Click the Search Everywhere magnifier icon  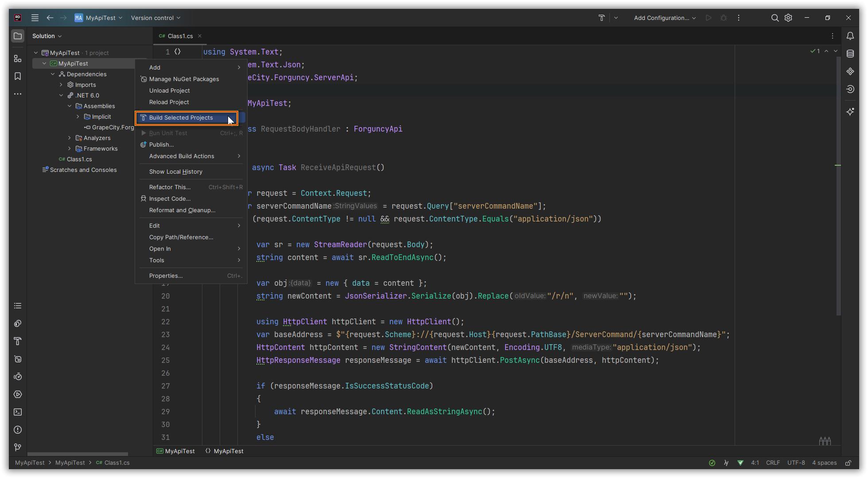[x=775, y=18]
